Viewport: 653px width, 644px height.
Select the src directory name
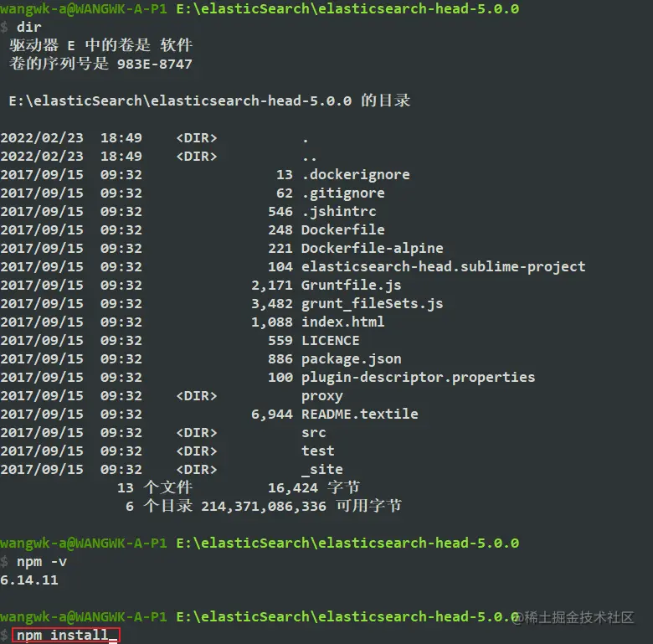click(x=314, y=433)
